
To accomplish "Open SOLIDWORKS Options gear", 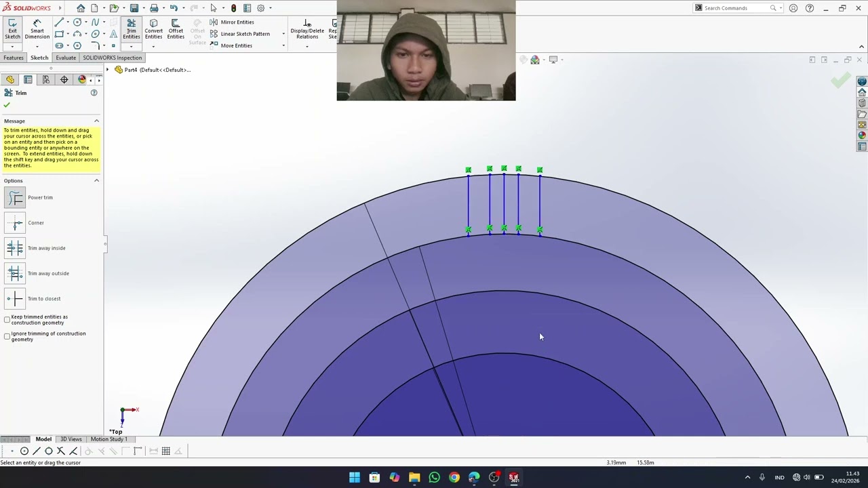I will [x=260, y=8].
